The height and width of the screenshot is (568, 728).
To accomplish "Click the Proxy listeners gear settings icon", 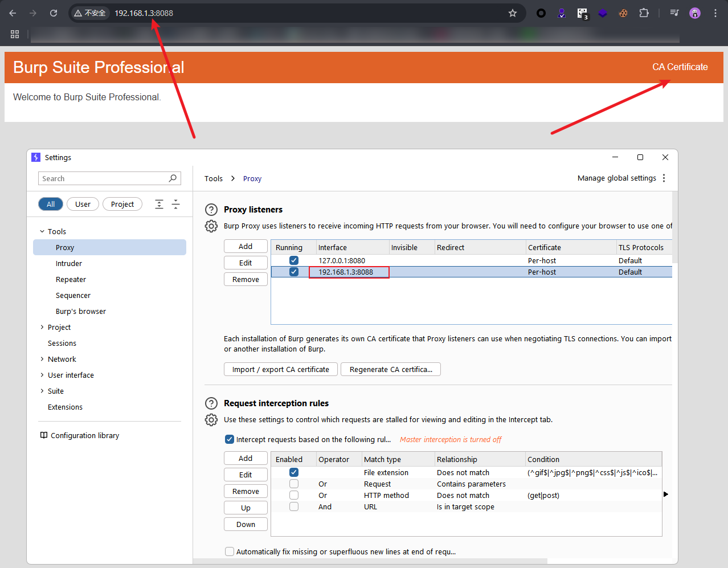I will tap(211, 226).
